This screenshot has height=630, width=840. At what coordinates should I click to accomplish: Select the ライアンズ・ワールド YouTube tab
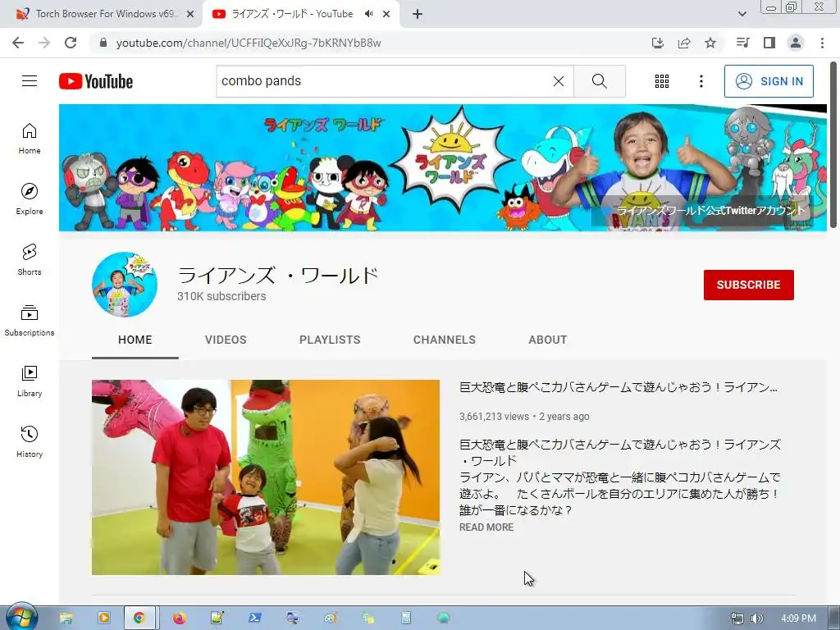click(x=292, y=14)
